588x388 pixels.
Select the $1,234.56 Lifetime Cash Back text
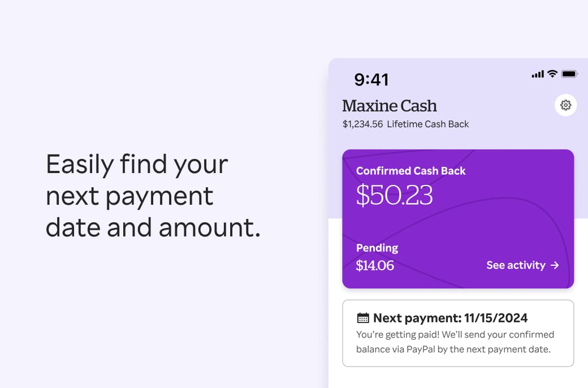pos(405,124)
